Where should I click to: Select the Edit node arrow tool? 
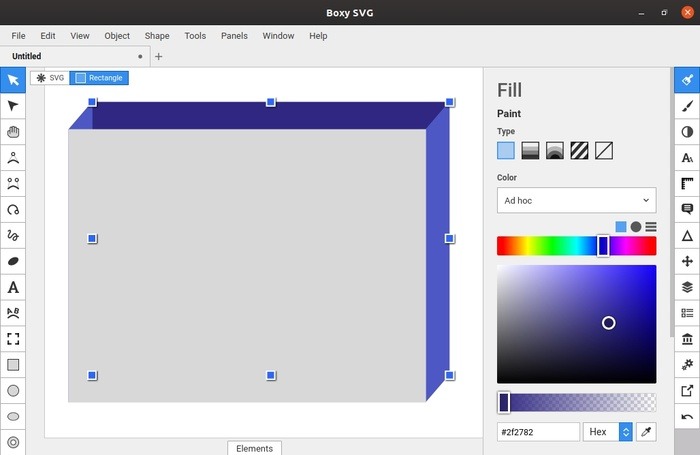pyautogui.click(x=13, y=106)
